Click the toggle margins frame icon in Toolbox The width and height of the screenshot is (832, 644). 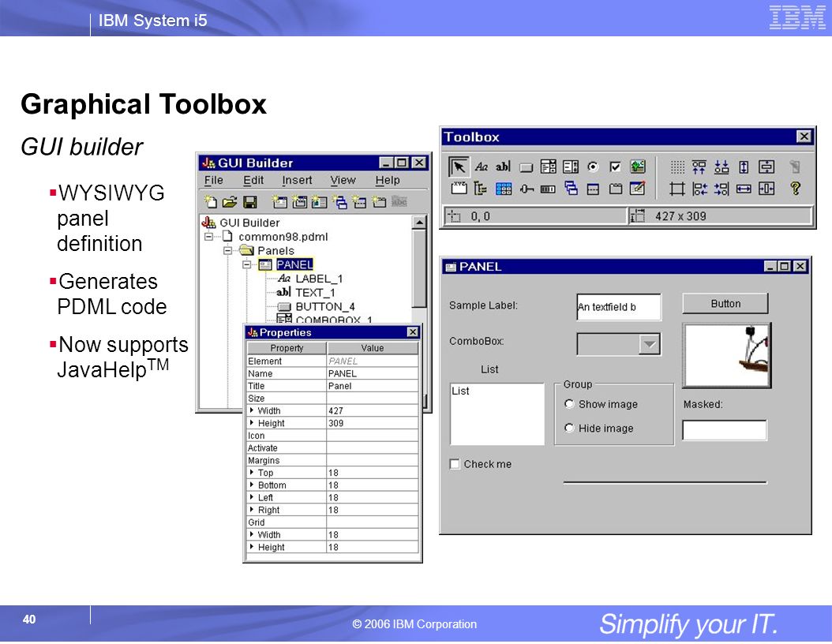point(677,189)
